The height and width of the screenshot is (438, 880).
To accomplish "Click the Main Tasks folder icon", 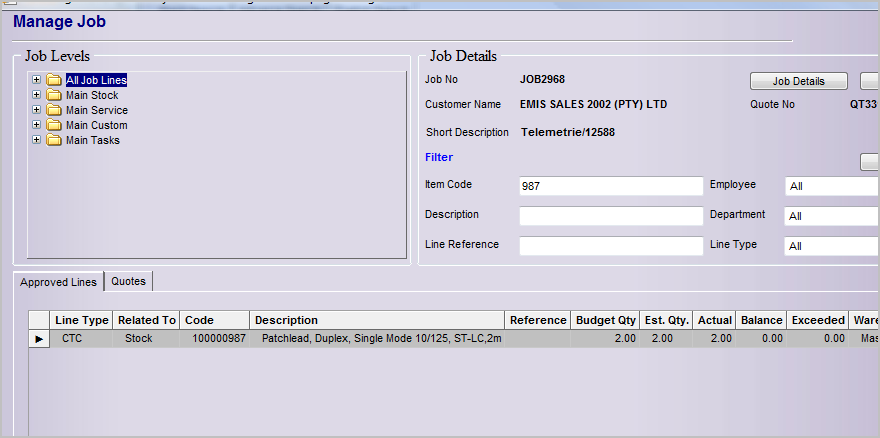I will pos(54,140).
